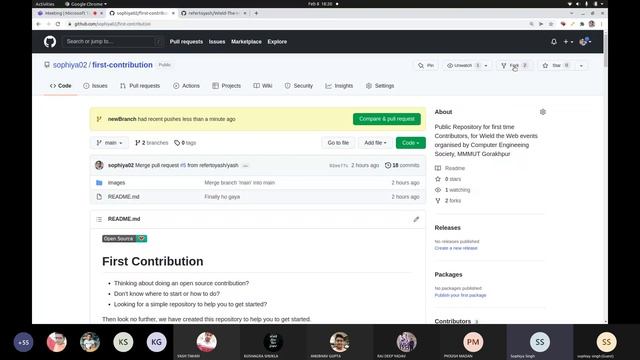The width and height of the screenshot is (640, 360).
Task: View the 0 tags link
Action: click(185, 143)
